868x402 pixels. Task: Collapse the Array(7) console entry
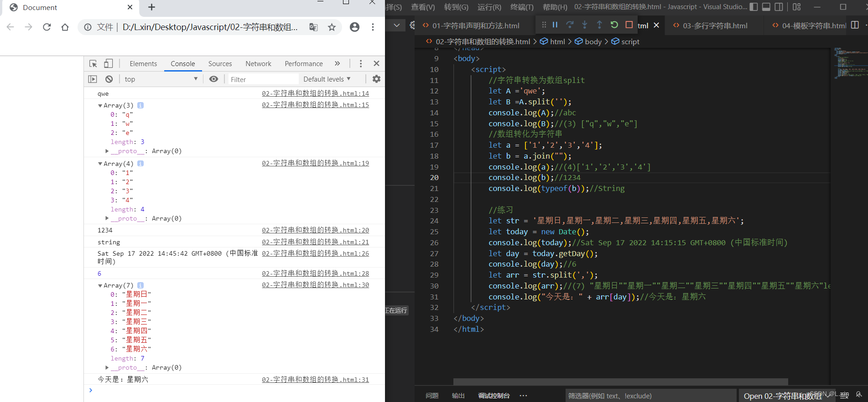100,285
